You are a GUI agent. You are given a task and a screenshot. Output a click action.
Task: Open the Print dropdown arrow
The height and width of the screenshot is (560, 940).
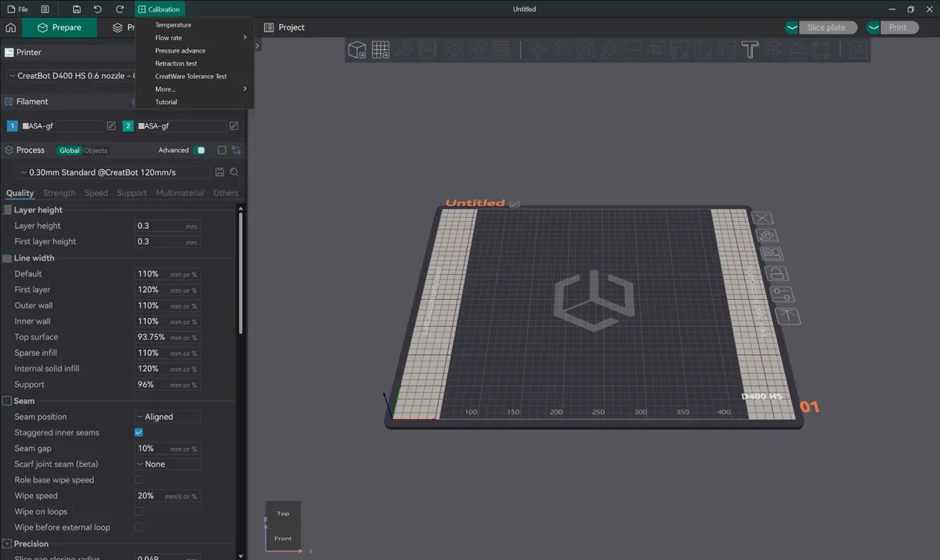tap(874, 27)
